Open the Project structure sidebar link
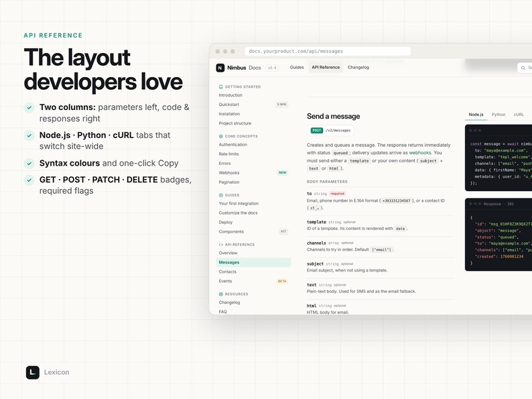The width and height of the screenshot is (532, 399). (x=235, y=123)
